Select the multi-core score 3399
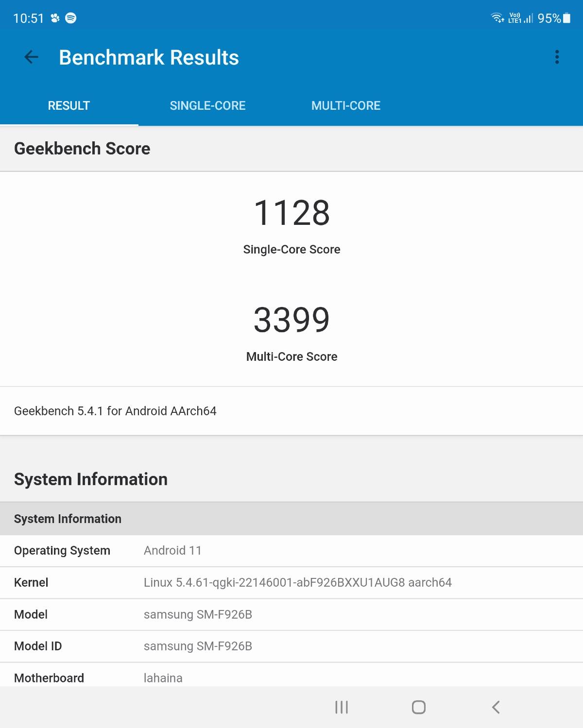Viewport: 583px width, 728px height. [x=291, y=320]
